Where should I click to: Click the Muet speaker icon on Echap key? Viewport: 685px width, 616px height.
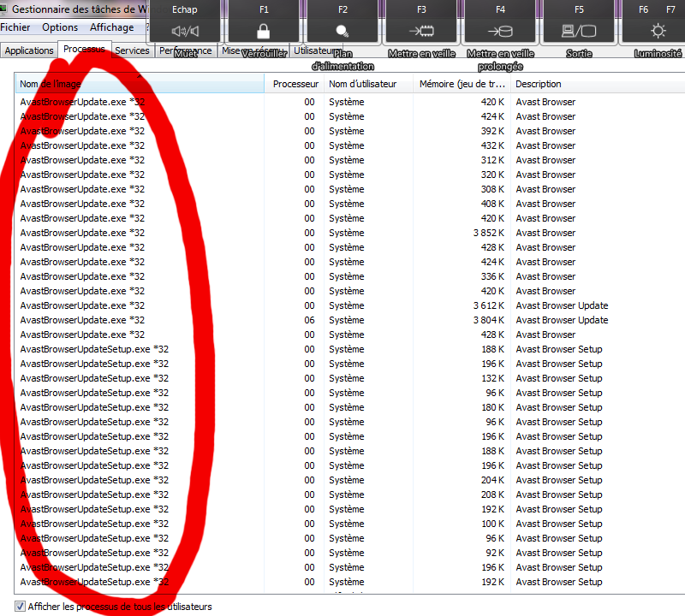[185, 31]
